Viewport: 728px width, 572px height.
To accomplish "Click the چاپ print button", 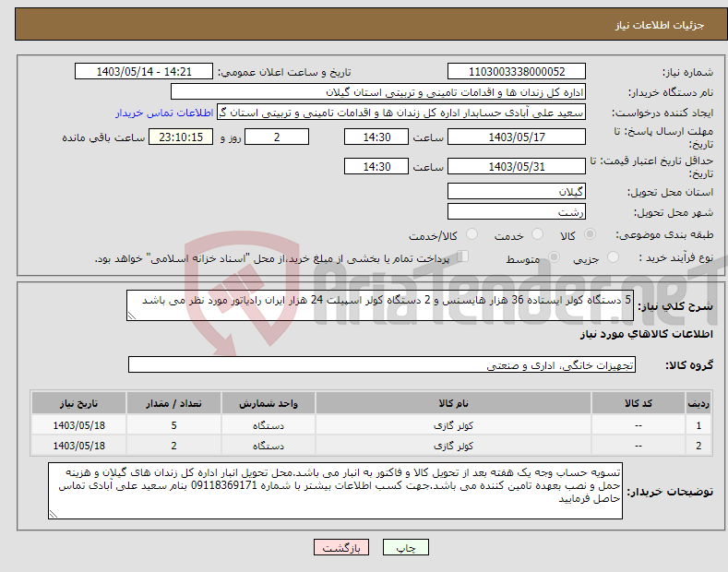I will (x=405, y=548).
